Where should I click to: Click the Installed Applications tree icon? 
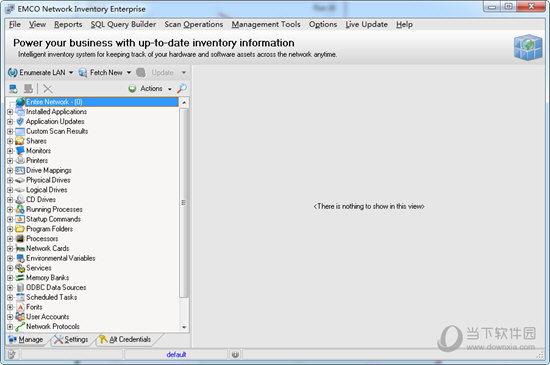tap(20, 111)
